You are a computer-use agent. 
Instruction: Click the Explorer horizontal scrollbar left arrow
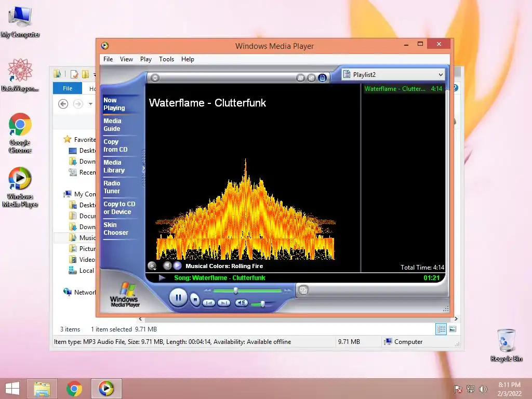point(140,319)
